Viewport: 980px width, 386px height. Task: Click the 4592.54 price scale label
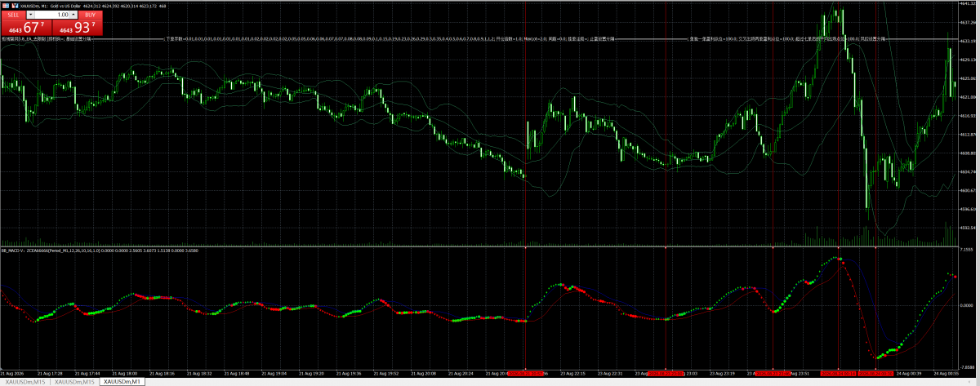(969, 228)
